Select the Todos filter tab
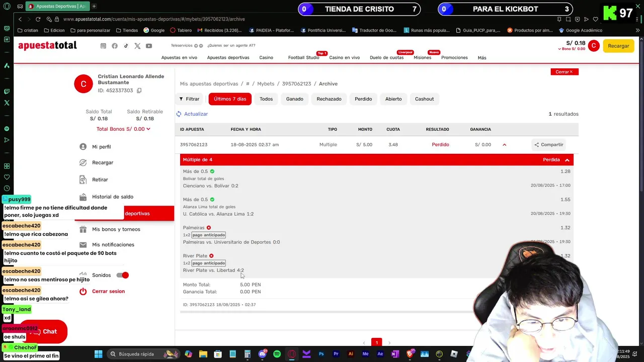The image size is (644, 362). coord(266,99)
